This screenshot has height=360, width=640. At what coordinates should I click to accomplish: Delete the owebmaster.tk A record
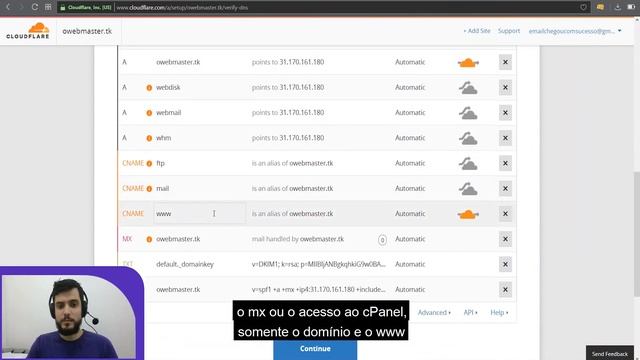click(505, 62)
